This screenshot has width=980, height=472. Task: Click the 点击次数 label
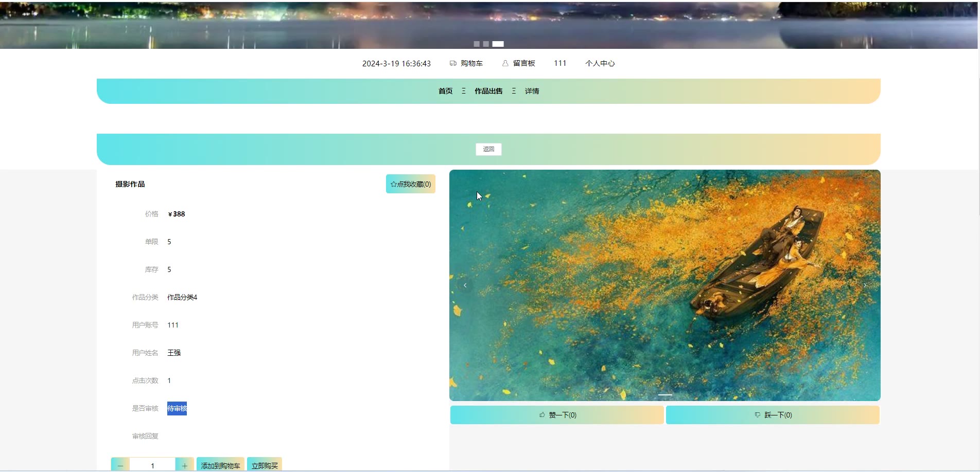point(145,380)
